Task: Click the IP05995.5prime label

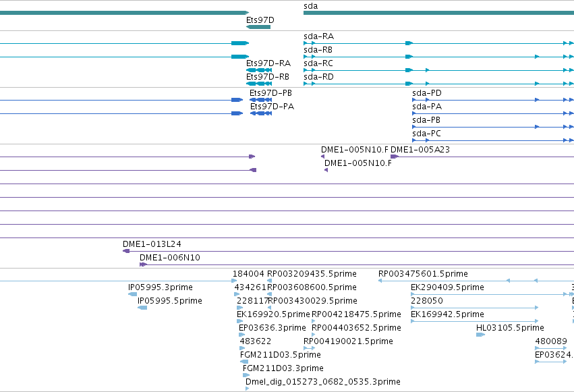Action: [170, 301]
